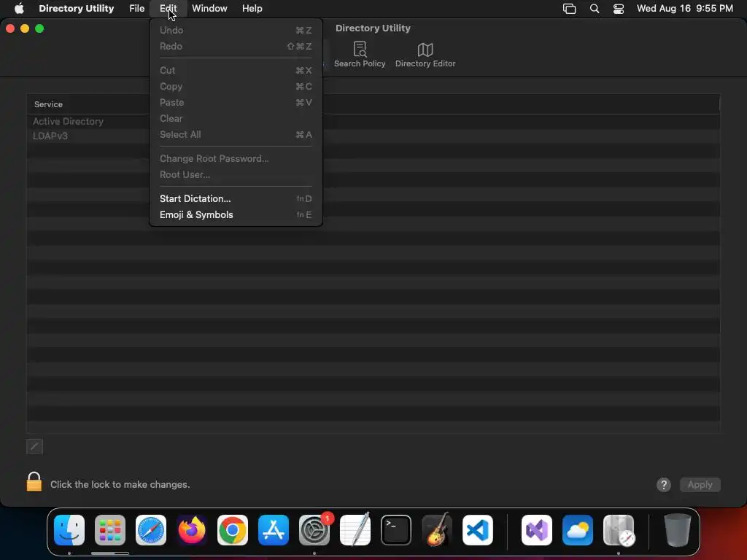The height and width of the screenshot is (560, 747).
Task: Click the Stage Manager icon in the menu bar
Action: click(569, 8)
